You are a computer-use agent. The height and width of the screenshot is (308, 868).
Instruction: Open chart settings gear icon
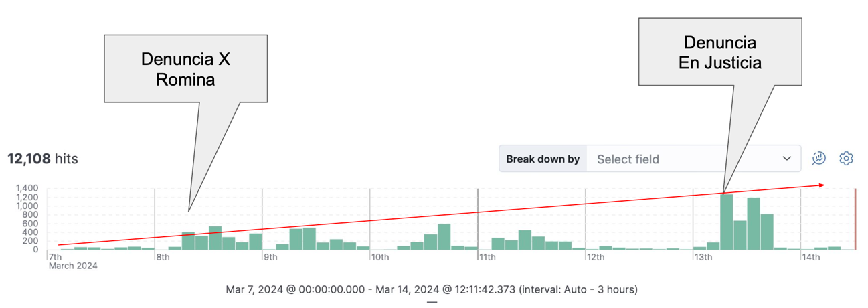point(847,159)
